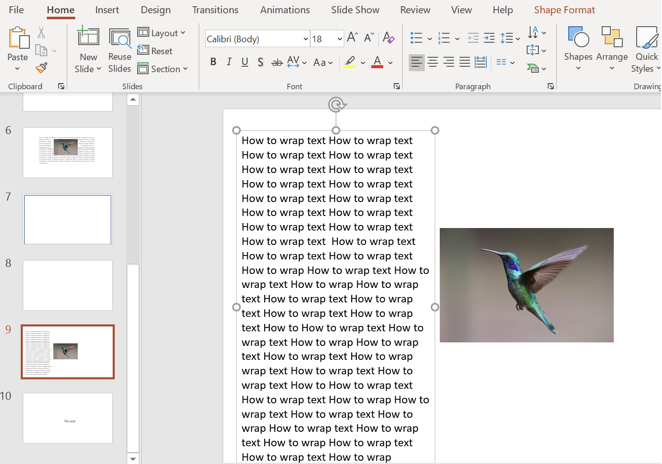This screenshot has height=464, width=662.
Task: Open Quick Styles gallery
Action: [x=646, y=50]
